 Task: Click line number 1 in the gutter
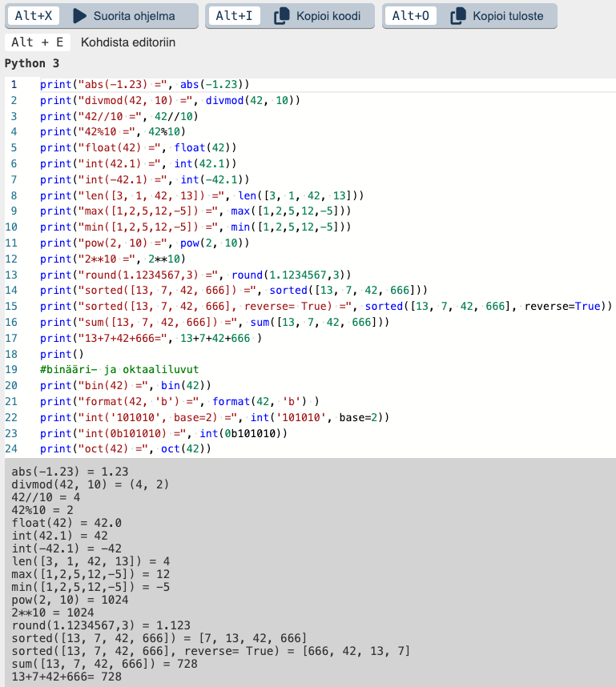(x=14, y=84)
